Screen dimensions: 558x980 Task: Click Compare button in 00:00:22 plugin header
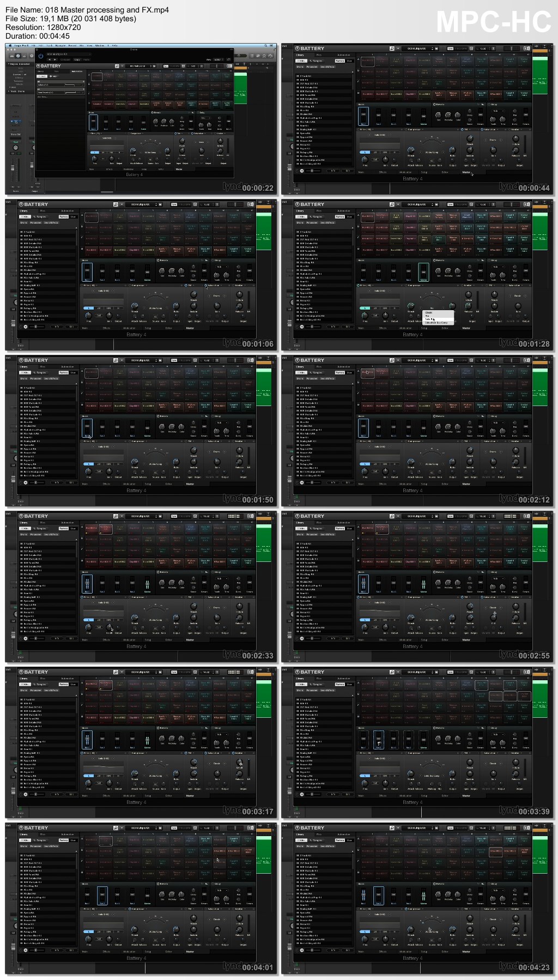click(65, 59)
